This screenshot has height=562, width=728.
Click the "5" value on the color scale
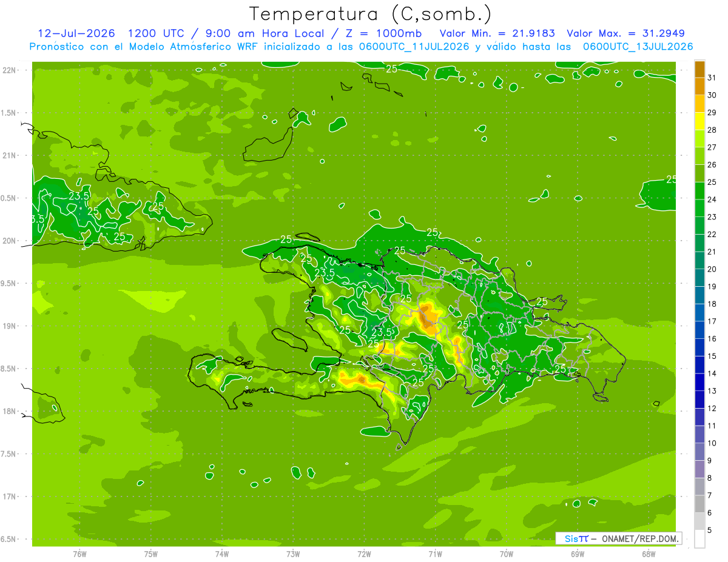click(x=710, y=530)
